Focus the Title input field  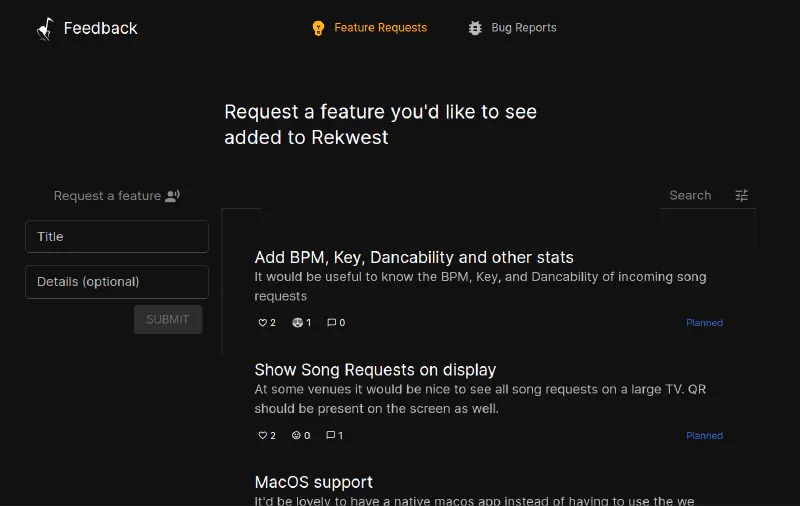tap(117, 237)
